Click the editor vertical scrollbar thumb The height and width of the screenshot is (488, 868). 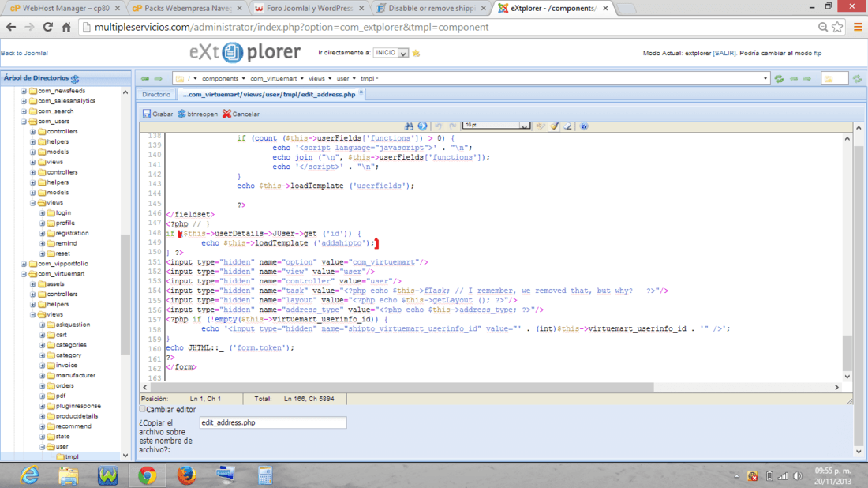847,353
